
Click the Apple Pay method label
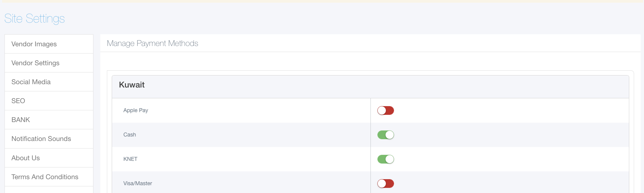point(136,111)
